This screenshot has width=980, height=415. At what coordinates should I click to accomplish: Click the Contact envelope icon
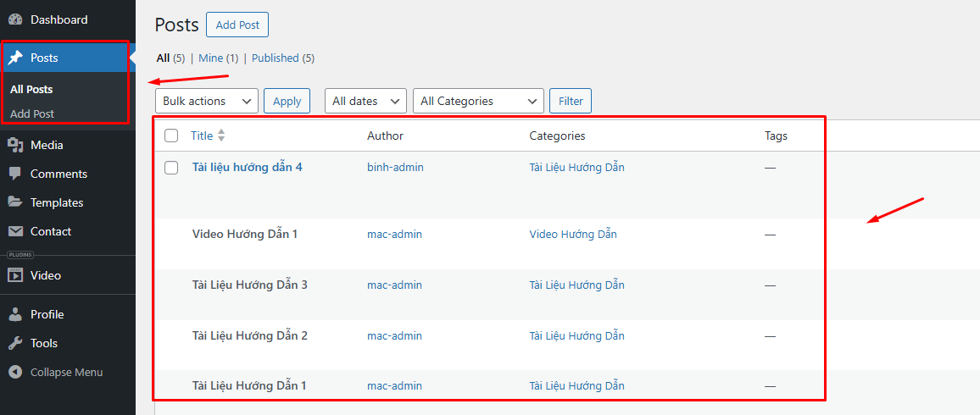click(x=15, y=231)
